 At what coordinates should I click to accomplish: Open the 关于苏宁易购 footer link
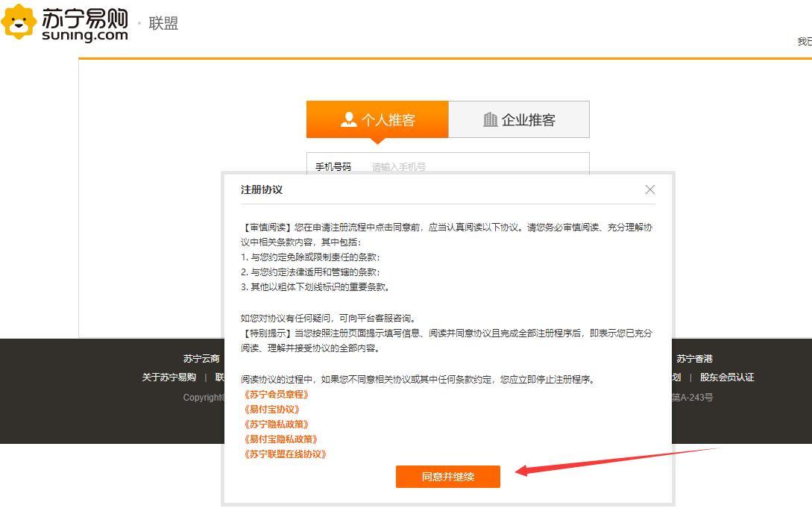pos(169,377)
